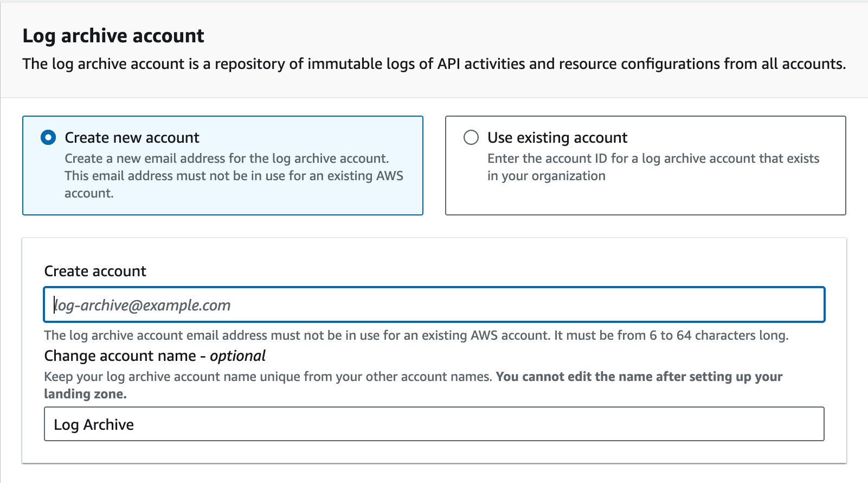Click the Change account name label
The width and height of the screenshot is (868, 483).
pyautogui.click(x=120, y=356)
